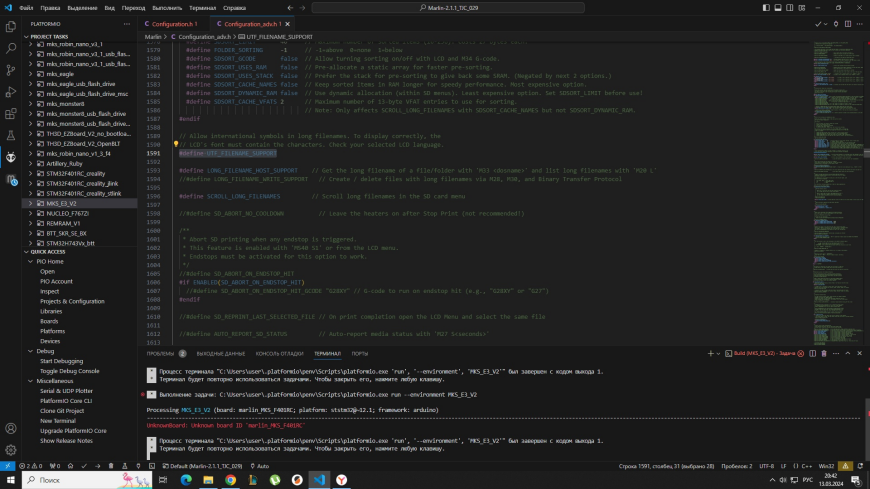Image resolution: width=870 pixels, height=489 pixels.
Task: Click the PlatformIO alien head icon
Action: point(10,157)
